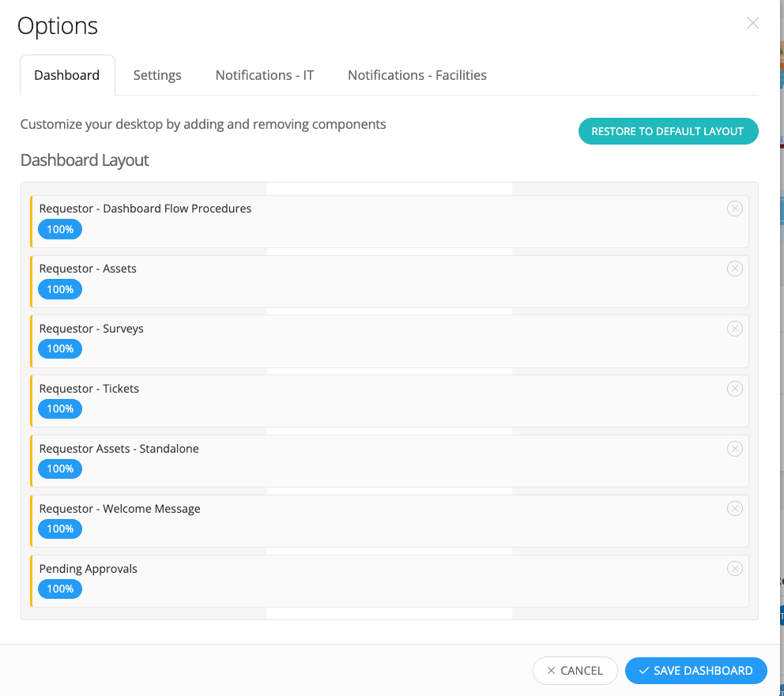The height and width of the screenshot is (696, 784).
Task: Remove Requestor - Dashboard Flow Procedures component
Action: (734, 209)
